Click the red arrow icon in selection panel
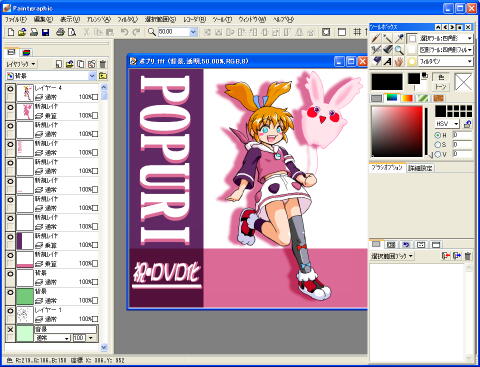The image size is (480, 367). (x=446, y=256)
